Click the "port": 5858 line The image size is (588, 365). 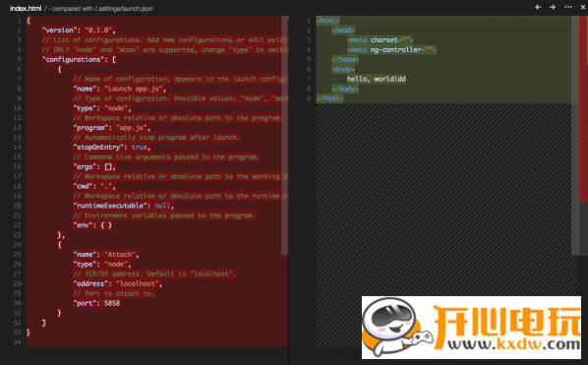96,303
